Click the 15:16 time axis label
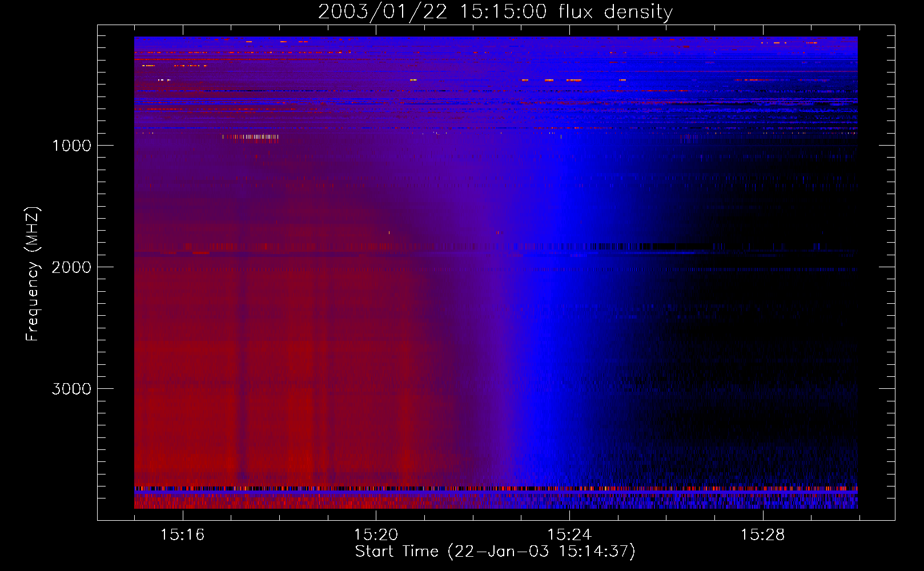The image size is (924, 571). 182,534
